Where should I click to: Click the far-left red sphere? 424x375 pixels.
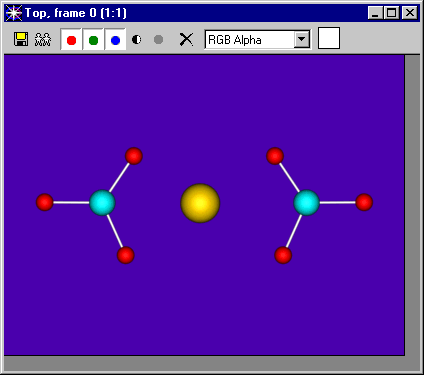coord(45,202)
